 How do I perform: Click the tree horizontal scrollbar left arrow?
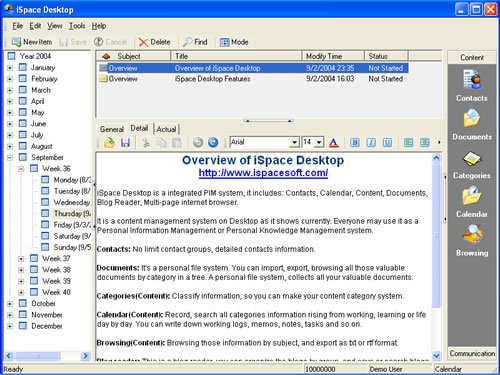pyautogui.click(x=9, y=356)
